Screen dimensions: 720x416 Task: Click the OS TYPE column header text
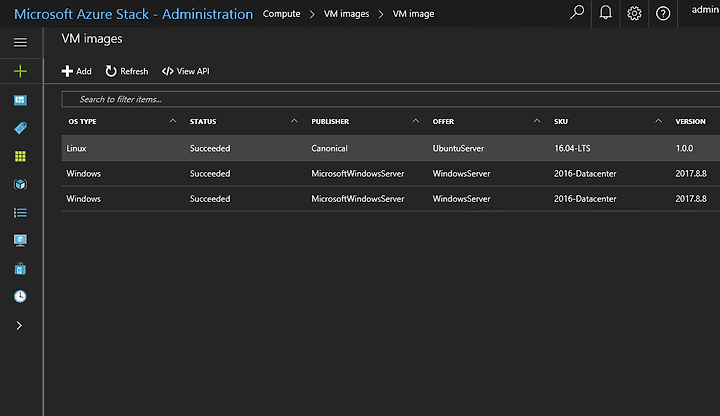82,122
